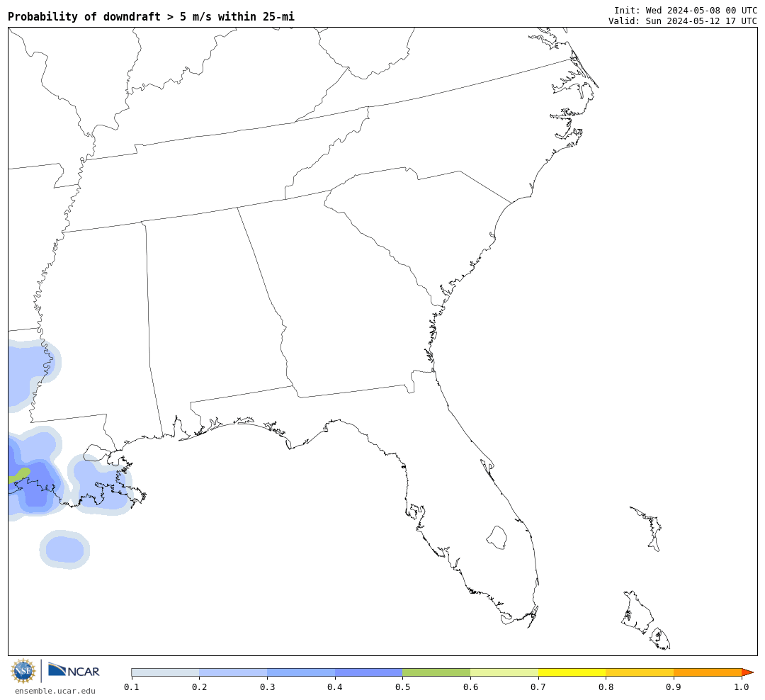Click the colorbar tick label 0.5

point(402,687)
